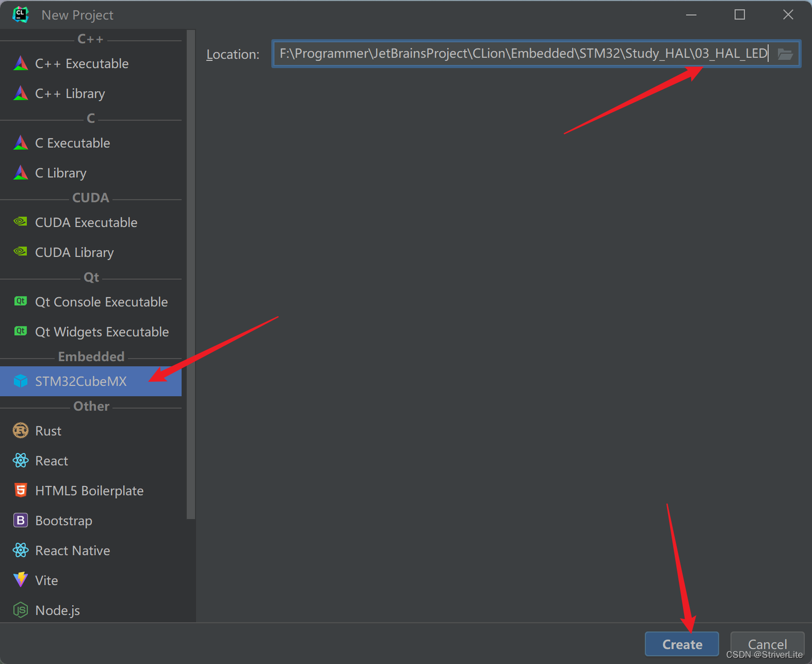The width and height of the screenshot is (812, 664).
Task: Click the CUDA Executable NVIDIA icon
Action: tap(21, 222)
